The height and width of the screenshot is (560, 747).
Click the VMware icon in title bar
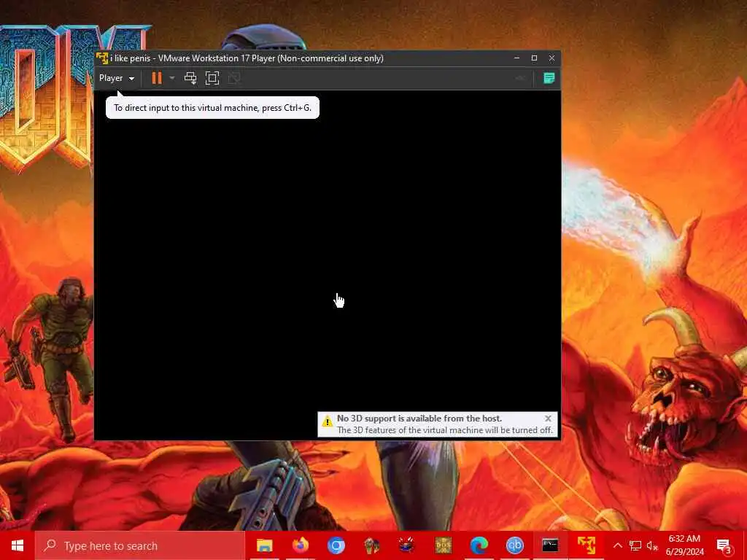click(102, 58)
